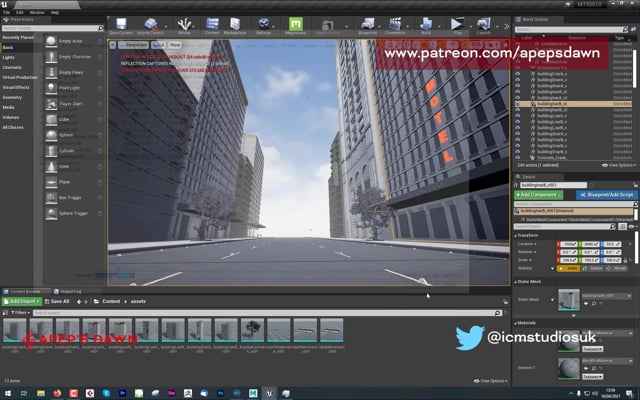Open the Window menu
The image size is (640, 400).
point(37,13)
